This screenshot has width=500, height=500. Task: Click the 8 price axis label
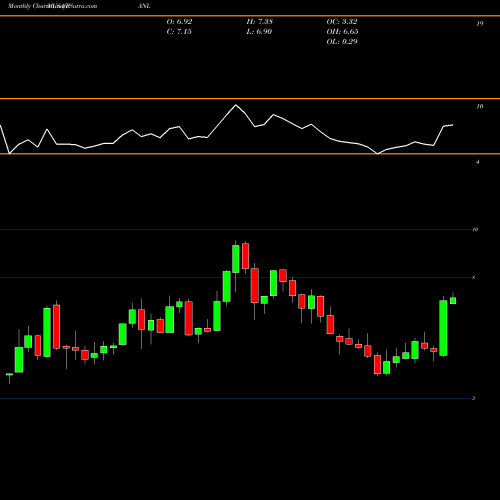474,278
